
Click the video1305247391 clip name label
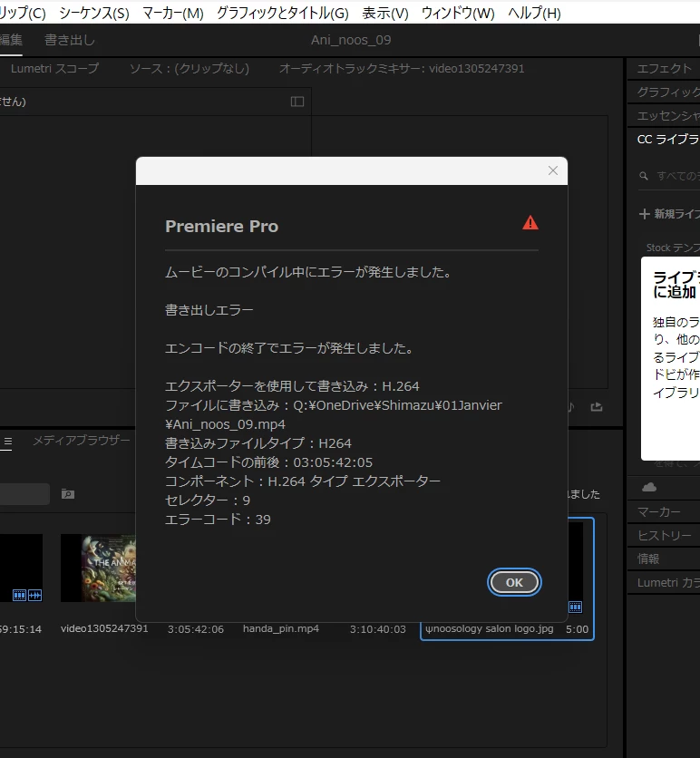tap(104, 628)
